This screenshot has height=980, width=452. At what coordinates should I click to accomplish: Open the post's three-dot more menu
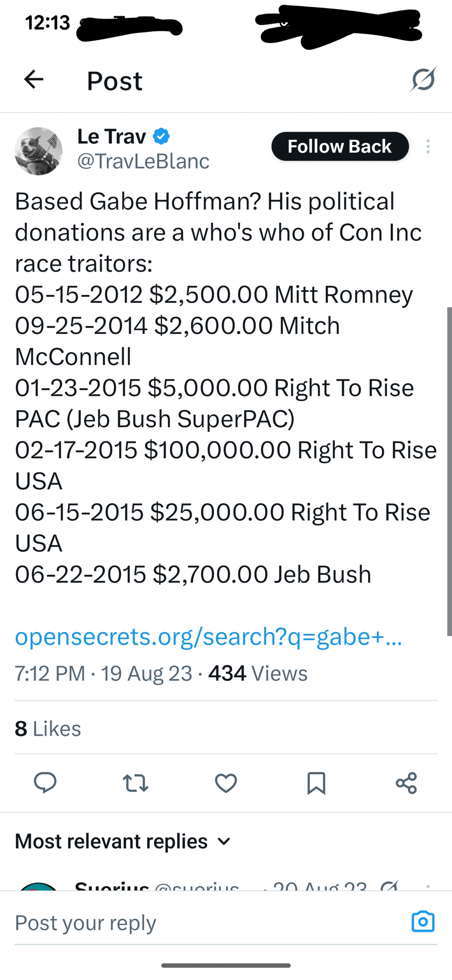(x=428, y=147)
